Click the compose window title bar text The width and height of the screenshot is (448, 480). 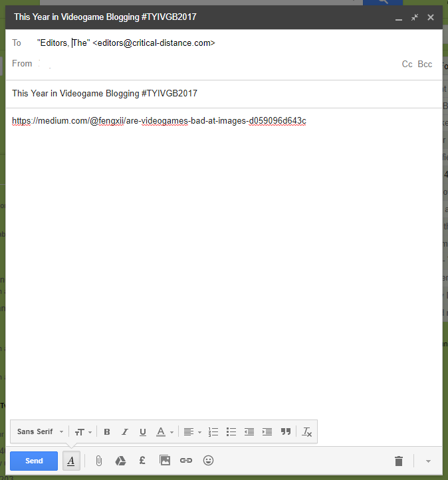click(105, 17)
